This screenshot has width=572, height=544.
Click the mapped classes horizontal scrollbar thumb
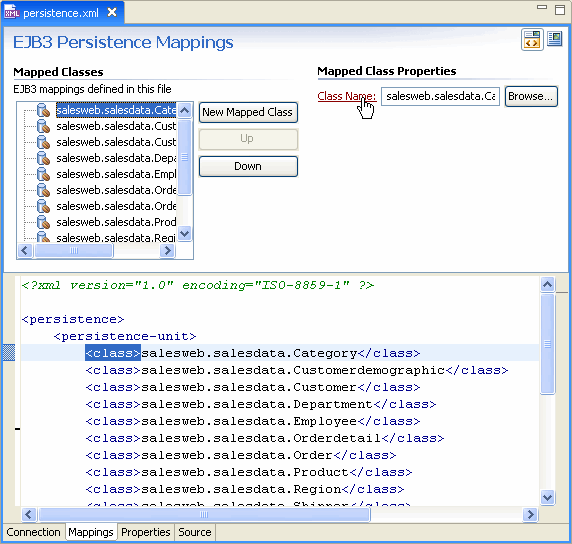tap(73, 251)
